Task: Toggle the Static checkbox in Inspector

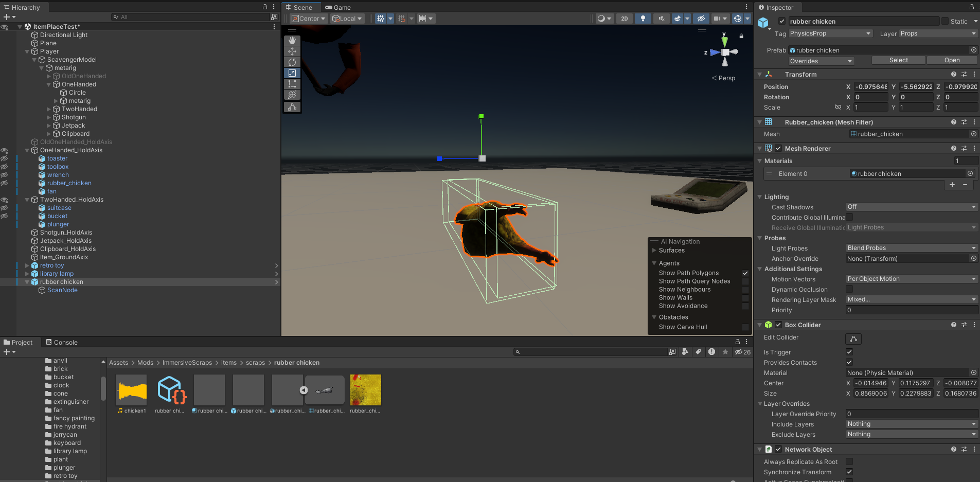Action: click(x=945, y=21)
